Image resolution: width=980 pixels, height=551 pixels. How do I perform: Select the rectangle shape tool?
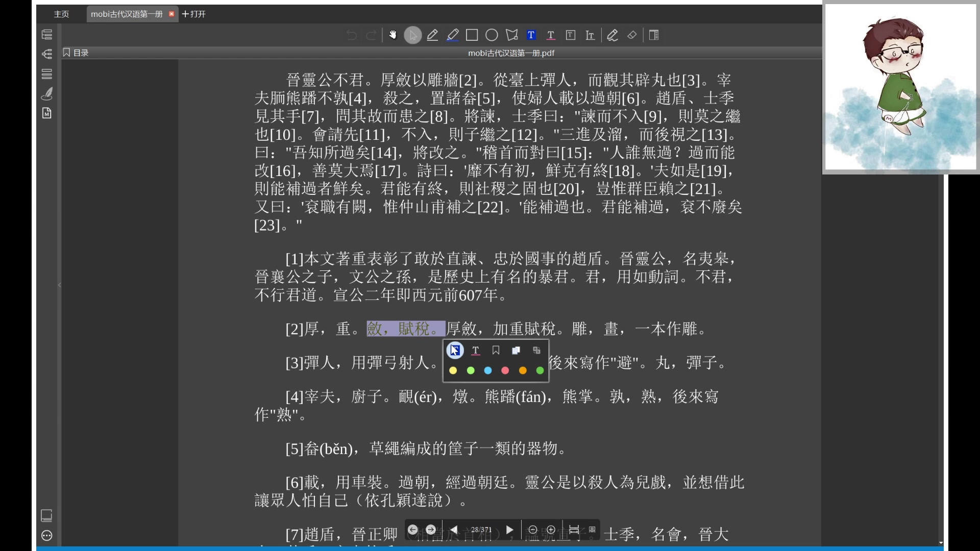coord(472,35)
